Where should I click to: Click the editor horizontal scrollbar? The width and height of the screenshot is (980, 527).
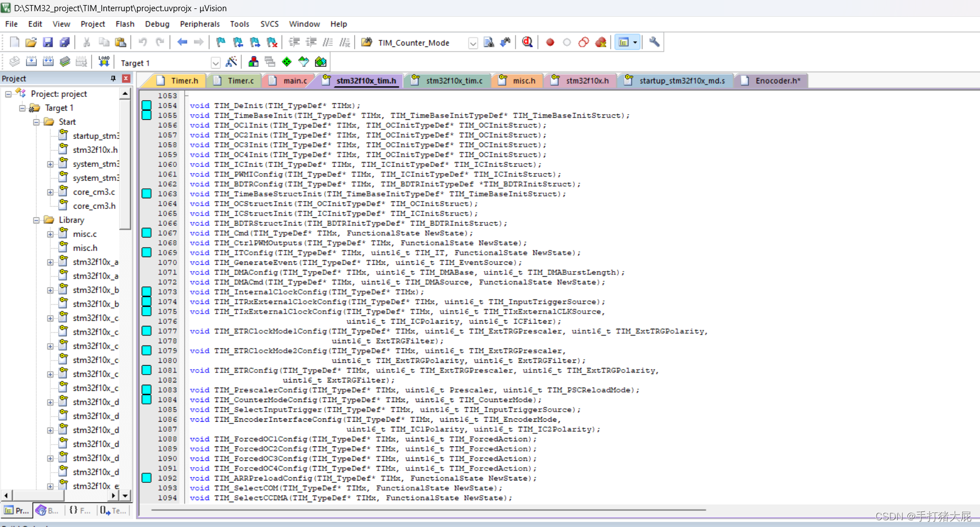[x=428, y=510]
